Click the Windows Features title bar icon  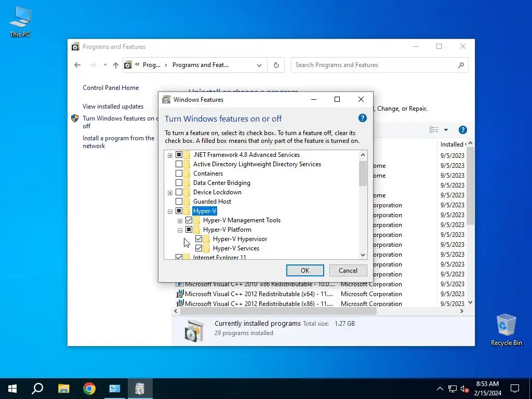(166, 99)
